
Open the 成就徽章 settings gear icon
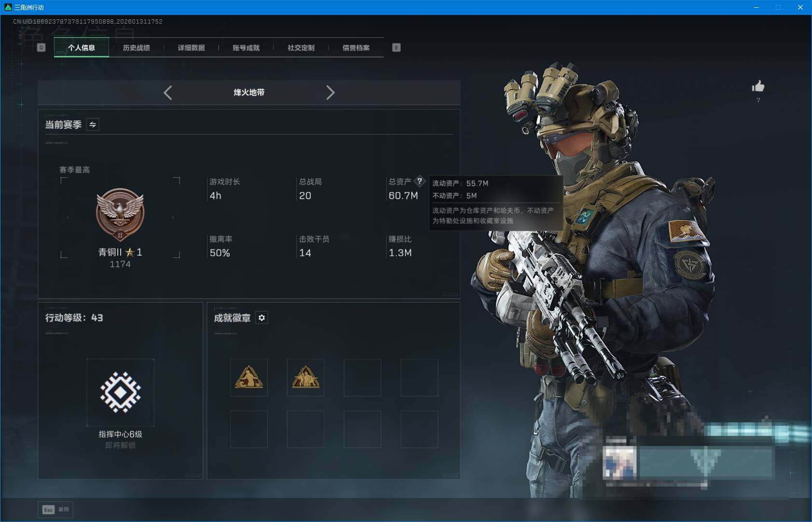(x=262, y=317)
